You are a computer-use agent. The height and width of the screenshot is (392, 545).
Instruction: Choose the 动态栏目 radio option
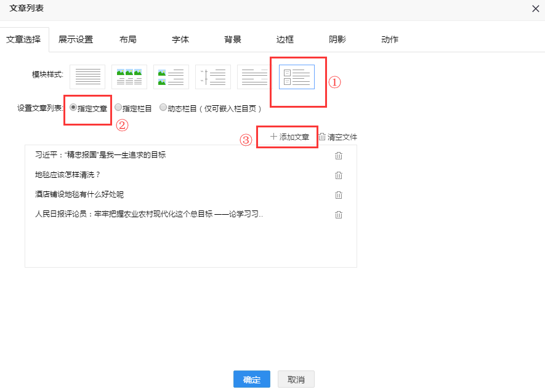pos(163,108)
